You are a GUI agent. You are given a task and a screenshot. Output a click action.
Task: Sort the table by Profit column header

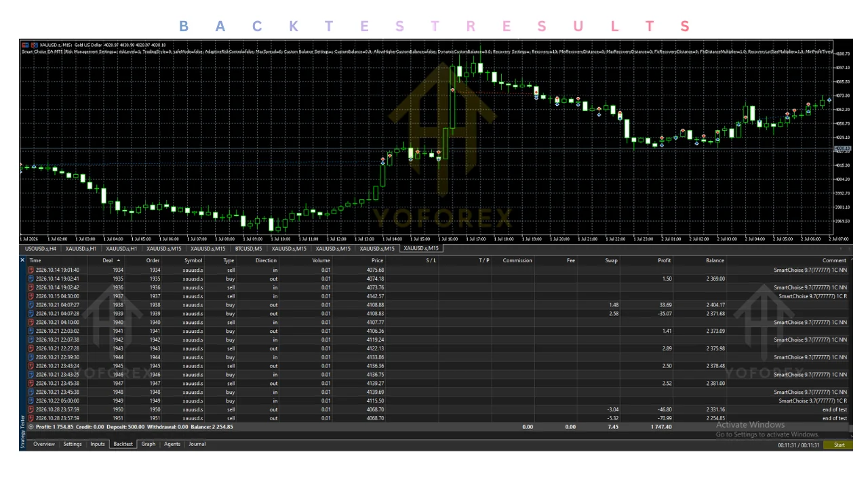pyautogui.click(x=665, y=260)
